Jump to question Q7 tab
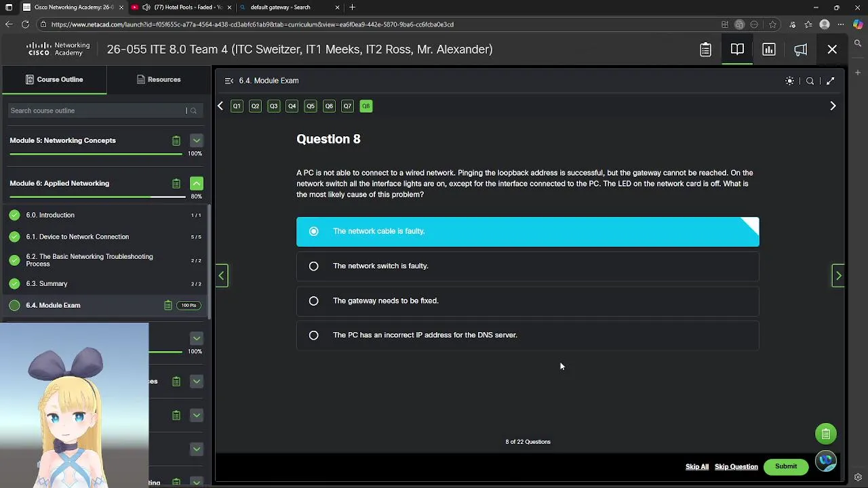The image size is (868, 488). pos(347,106)
